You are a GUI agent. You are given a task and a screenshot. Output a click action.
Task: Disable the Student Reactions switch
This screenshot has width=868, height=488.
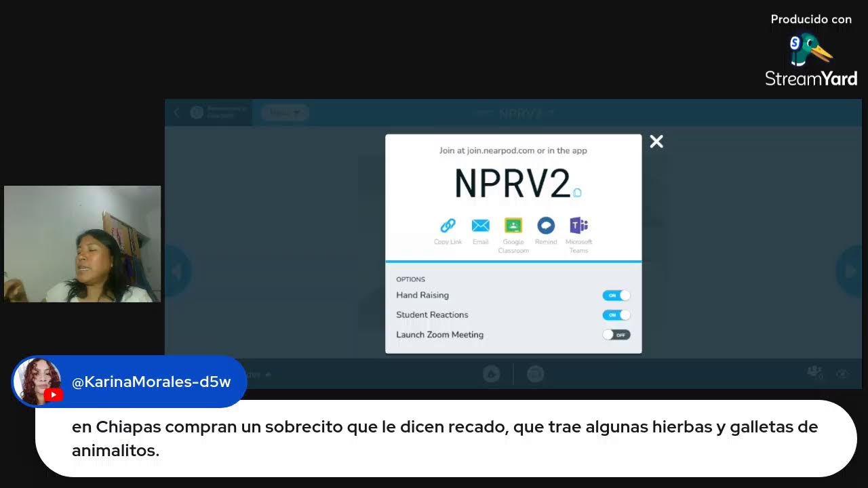[616, 315]
